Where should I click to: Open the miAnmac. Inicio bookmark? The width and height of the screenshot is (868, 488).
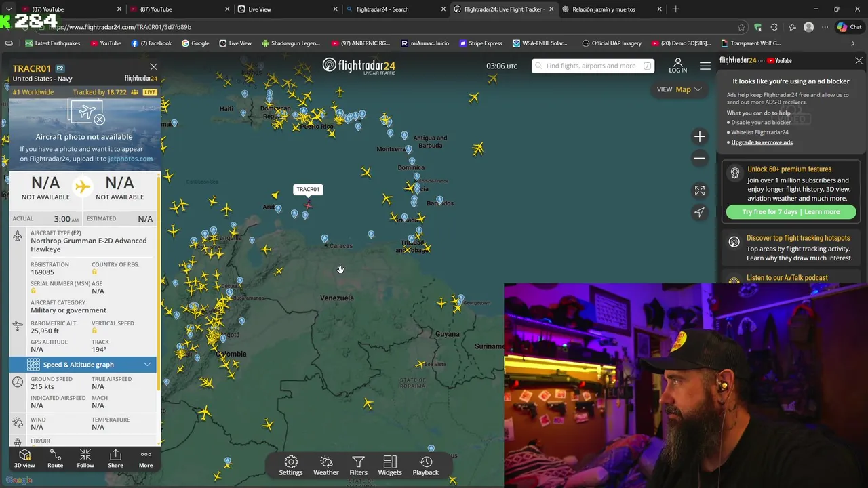coord(425,43)
